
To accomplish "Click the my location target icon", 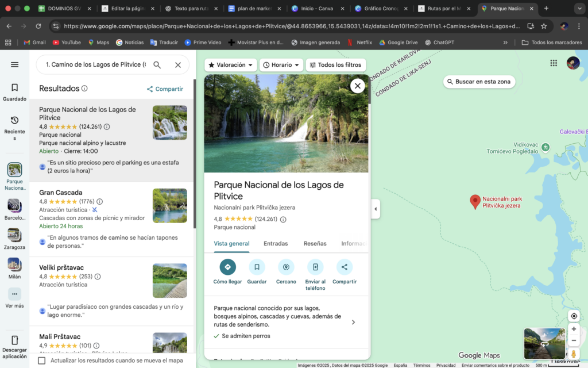I will [x=574, y=316].
